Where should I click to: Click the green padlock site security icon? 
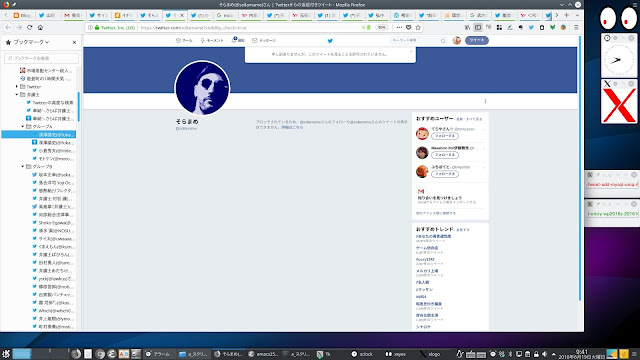pos(97,28)
